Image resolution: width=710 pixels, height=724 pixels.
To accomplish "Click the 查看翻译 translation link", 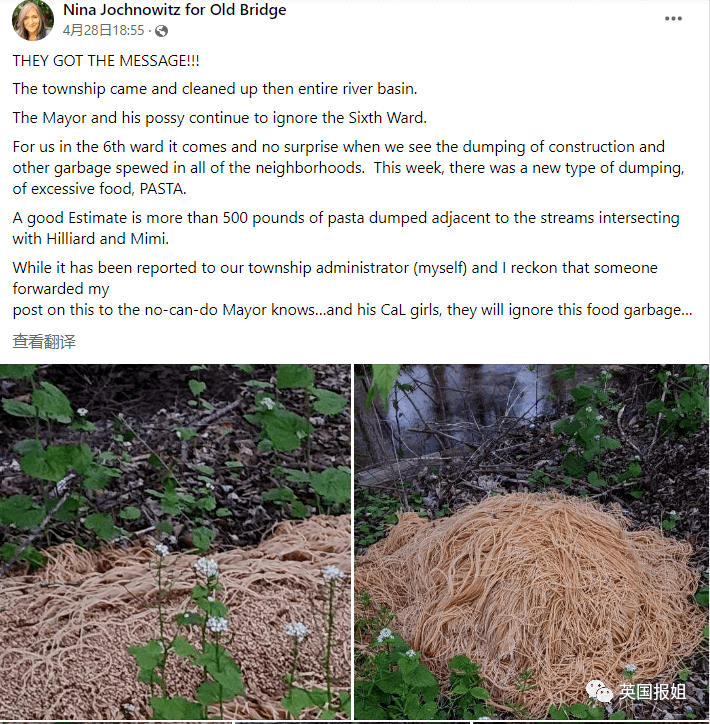I will (44, 342).
